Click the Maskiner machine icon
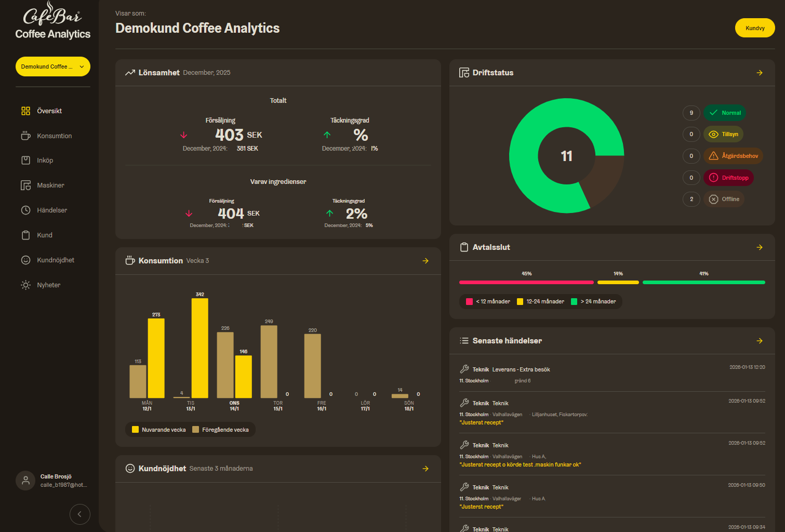This screenshot has height=532, width=785. [x=25, y=185]
